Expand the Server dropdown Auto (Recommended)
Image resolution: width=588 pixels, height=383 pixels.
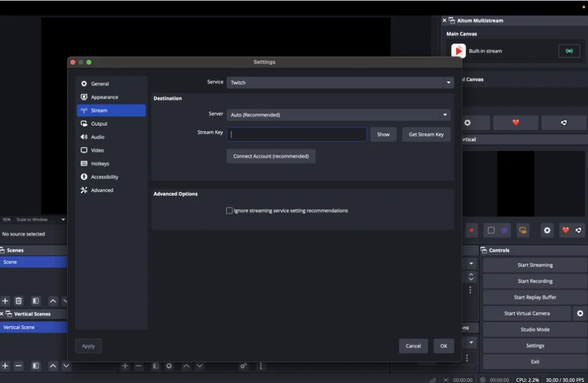[x=340, y=115]
